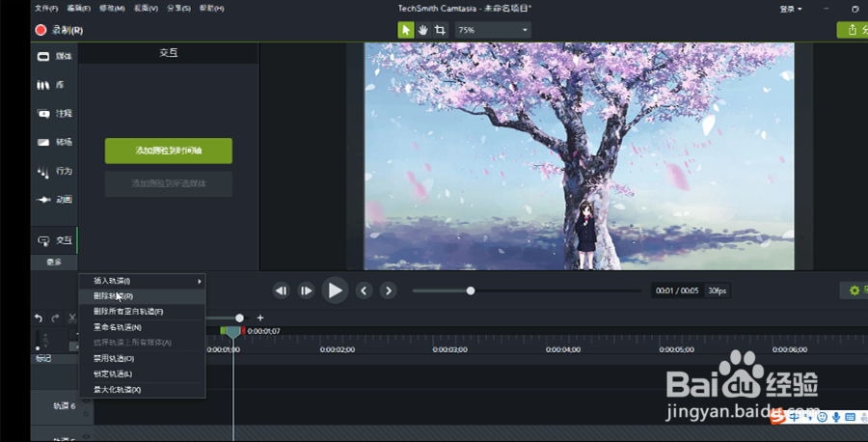The image size is (868, 442).
Task: Open the 文件(F) menu
Action: pyautogui.click(x=46, y=9)
